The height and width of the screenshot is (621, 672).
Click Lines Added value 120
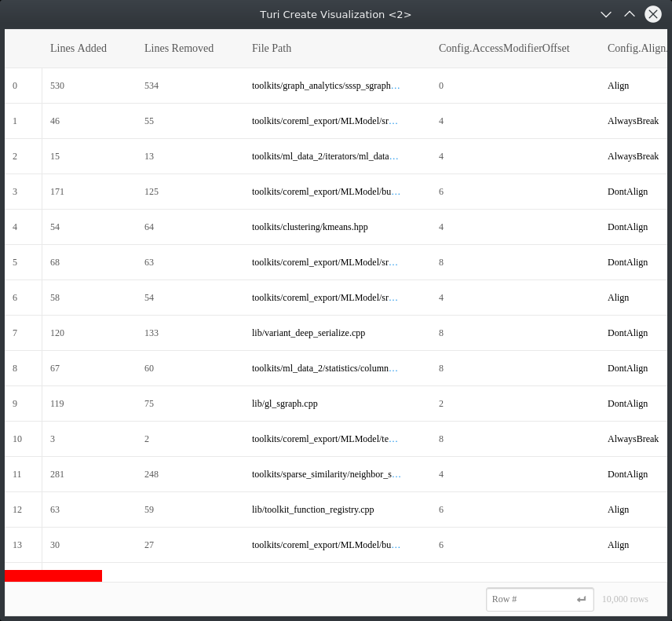click(x=57, y=333)
